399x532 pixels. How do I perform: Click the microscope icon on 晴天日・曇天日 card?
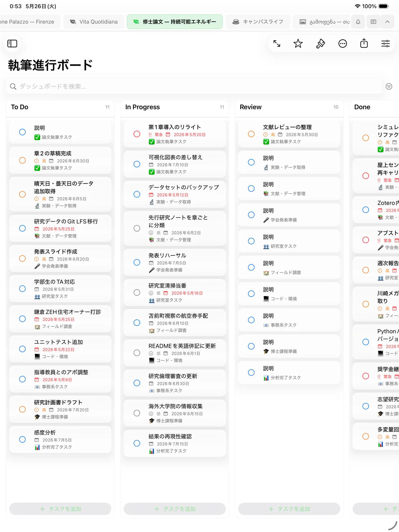coord(37,206)
